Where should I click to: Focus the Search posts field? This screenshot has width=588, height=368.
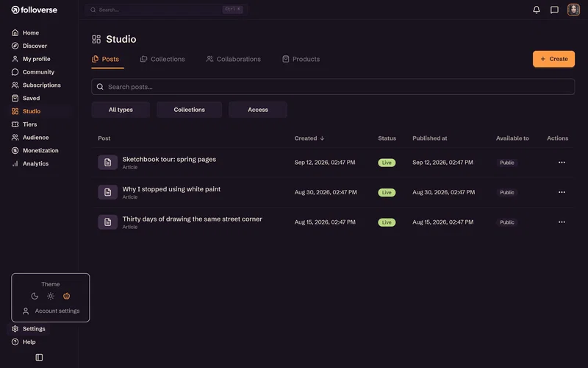[x=333, y=87]
